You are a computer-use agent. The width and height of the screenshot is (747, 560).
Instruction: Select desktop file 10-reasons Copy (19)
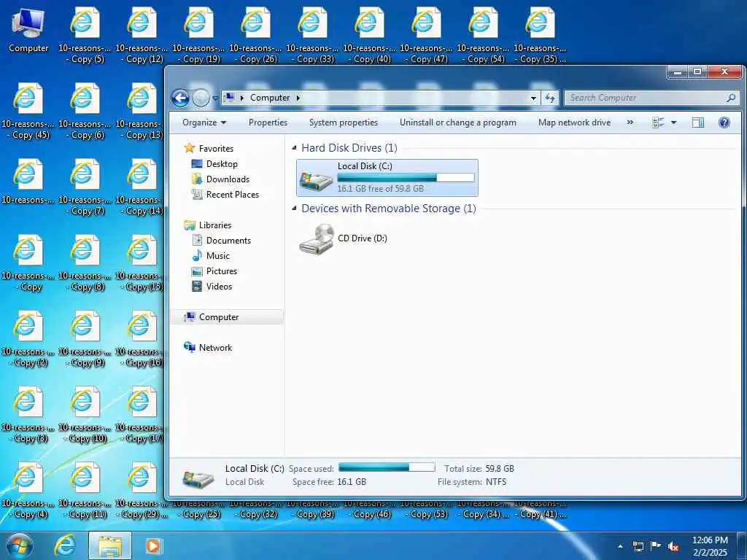[198, 35]
